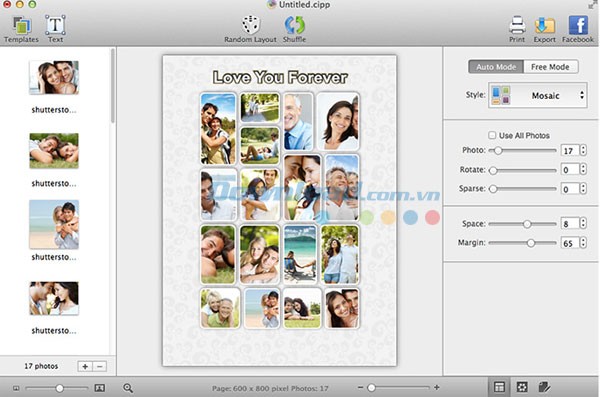
Task: Click the 17 photos count label
Action: tap(41, 366)
